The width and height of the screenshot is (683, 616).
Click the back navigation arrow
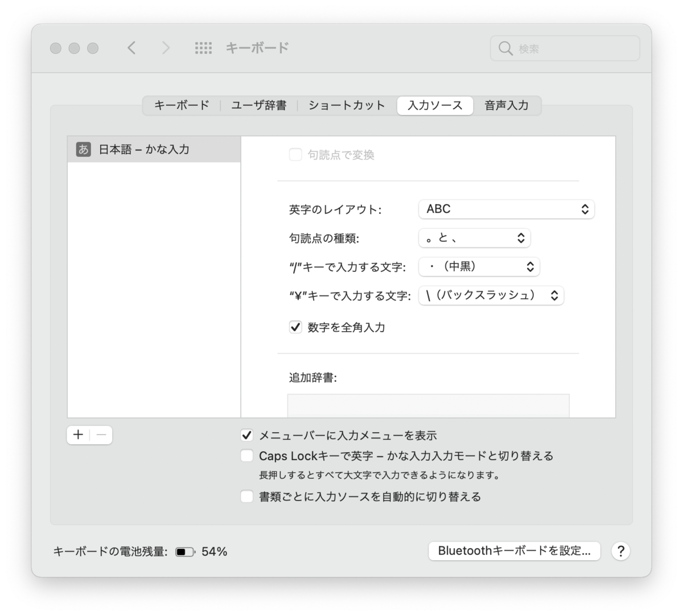(x=131, y=48)
